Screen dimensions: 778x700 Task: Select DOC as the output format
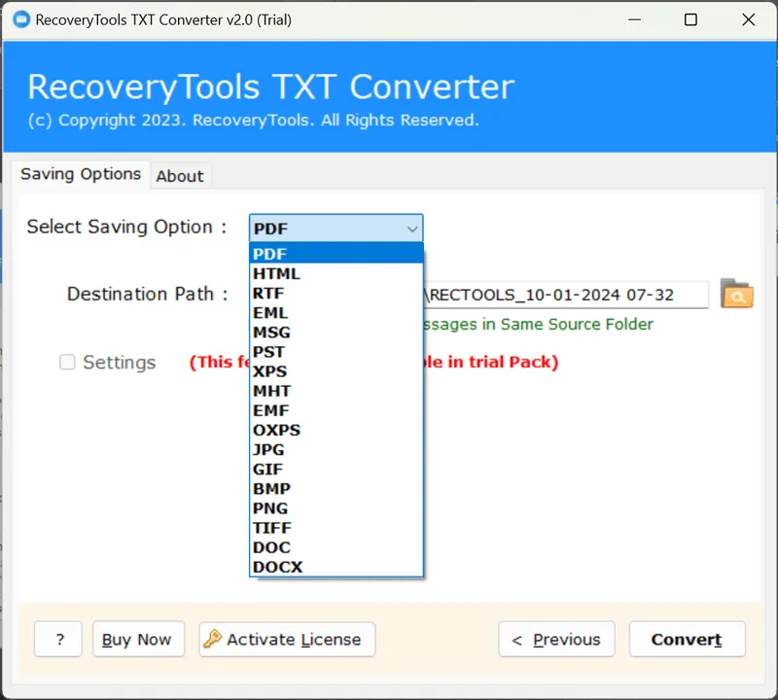pyautogui.click(x=336, y=547)
